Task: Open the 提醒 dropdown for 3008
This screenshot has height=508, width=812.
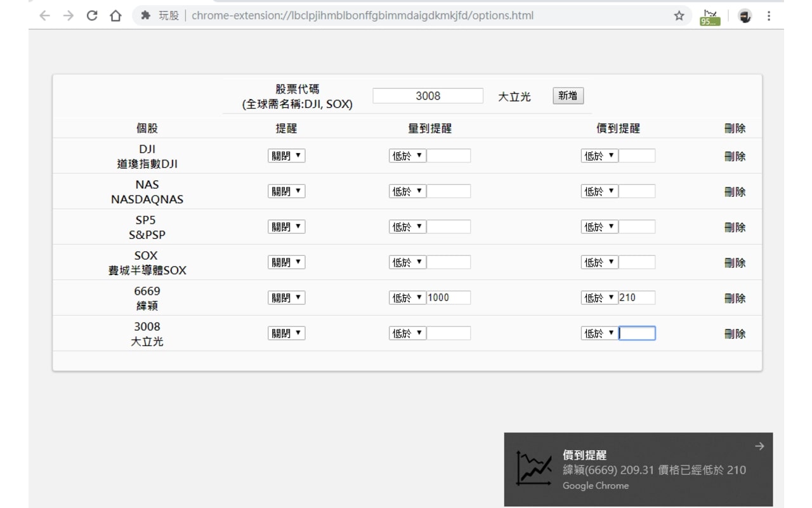Action: pos(286,334)
